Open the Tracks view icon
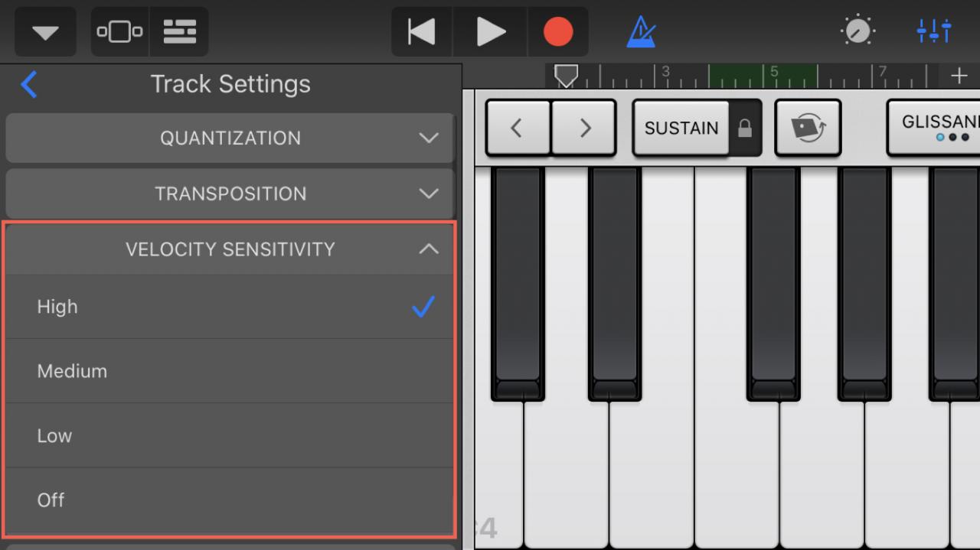This screenshot has height=550, width=980. (179, 32)
